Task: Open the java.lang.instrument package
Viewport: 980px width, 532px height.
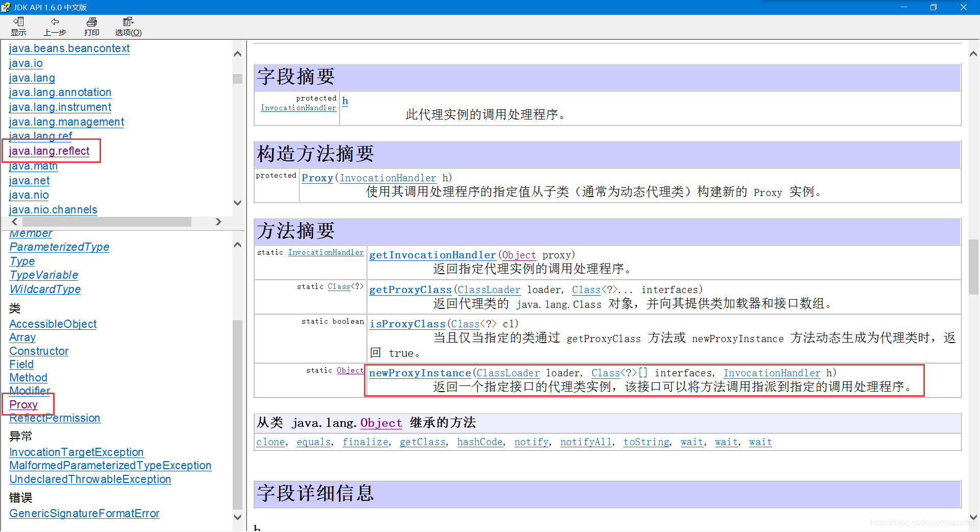Action: tap(60, 107)
